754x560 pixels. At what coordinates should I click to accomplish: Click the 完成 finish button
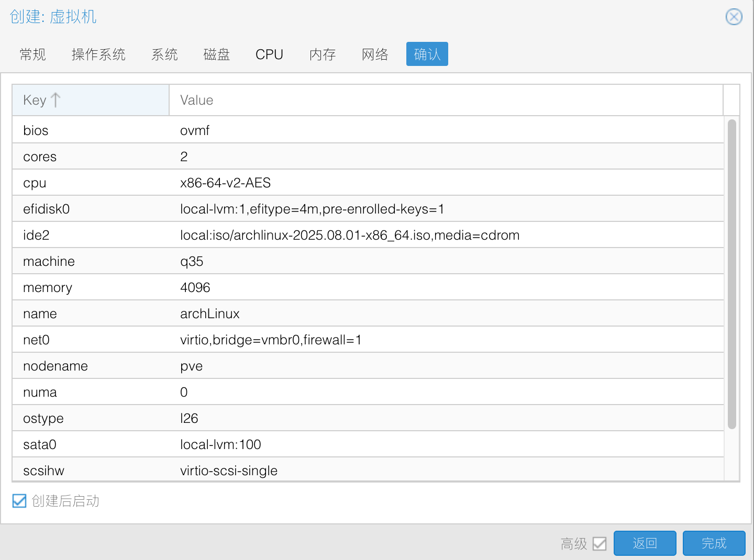click(x=714, y=543)
